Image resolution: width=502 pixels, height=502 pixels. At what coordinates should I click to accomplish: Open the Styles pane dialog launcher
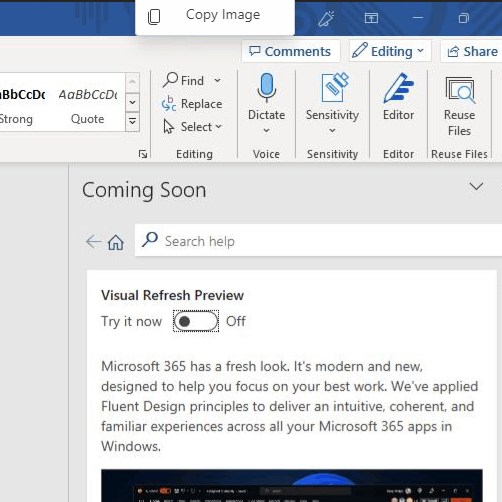pyautogui.click(x=143, y=154)
